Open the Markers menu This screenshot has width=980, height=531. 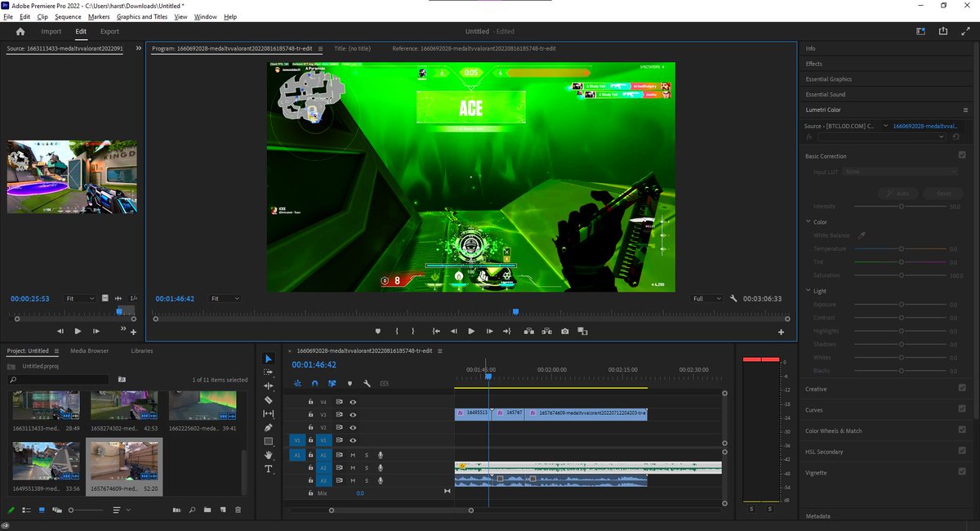click(x=99, y=16)
